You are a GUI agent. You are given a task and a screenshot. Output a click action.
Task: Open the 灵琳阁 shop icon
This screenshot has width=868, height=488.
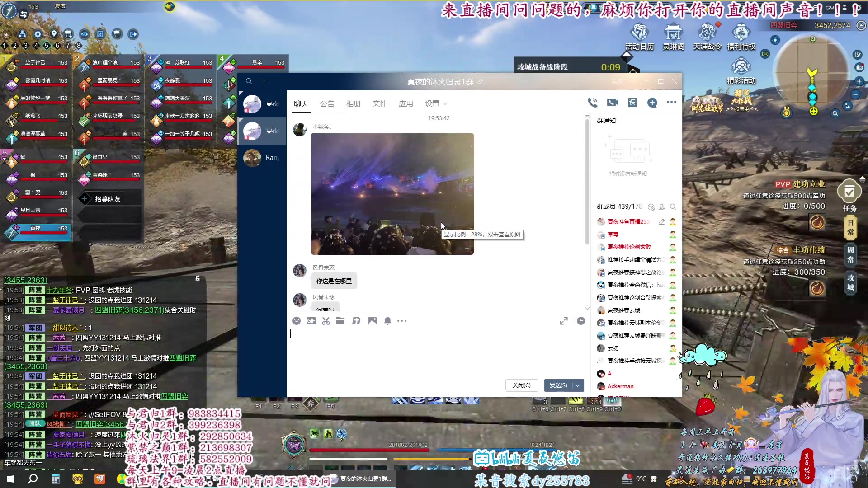pyautogui.click(x=673, y=37)
